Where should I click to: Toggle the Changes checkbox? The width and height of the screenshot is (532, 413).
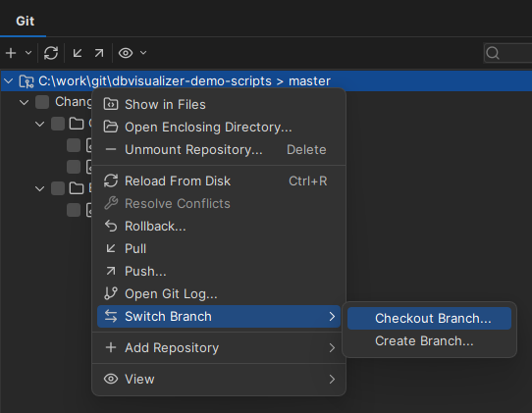pyautogui.click(x=42, y=102)
